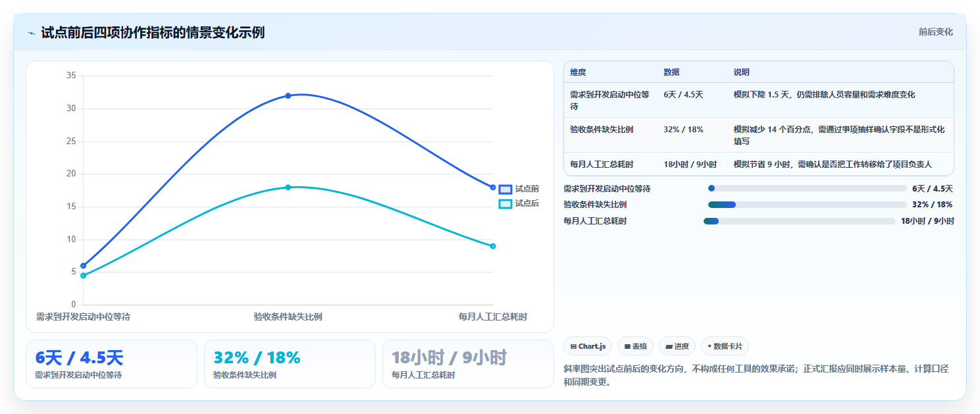The image size is (980, 414).
Task: Click the 18小时 / 9小时 data card
Action: click(468, 364)
